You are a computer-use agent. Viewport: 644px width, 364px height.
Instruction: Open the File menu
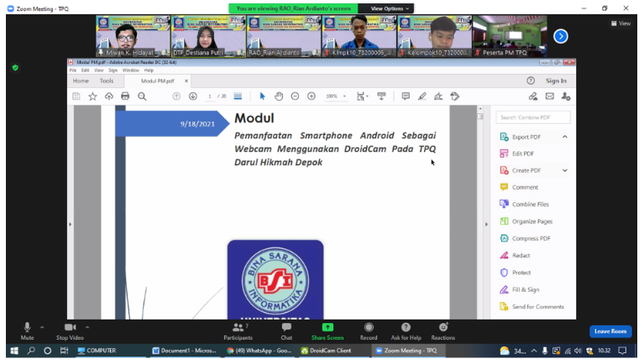pyautogui.click(x=73, y=70)
